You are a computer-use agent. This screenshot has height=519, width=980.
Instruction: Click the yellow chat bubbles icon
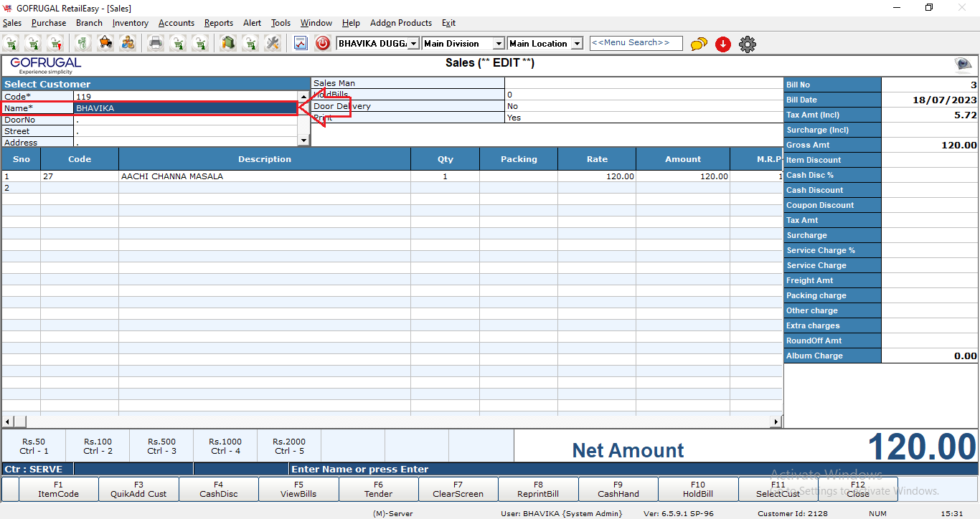click(x=699, y=44)
